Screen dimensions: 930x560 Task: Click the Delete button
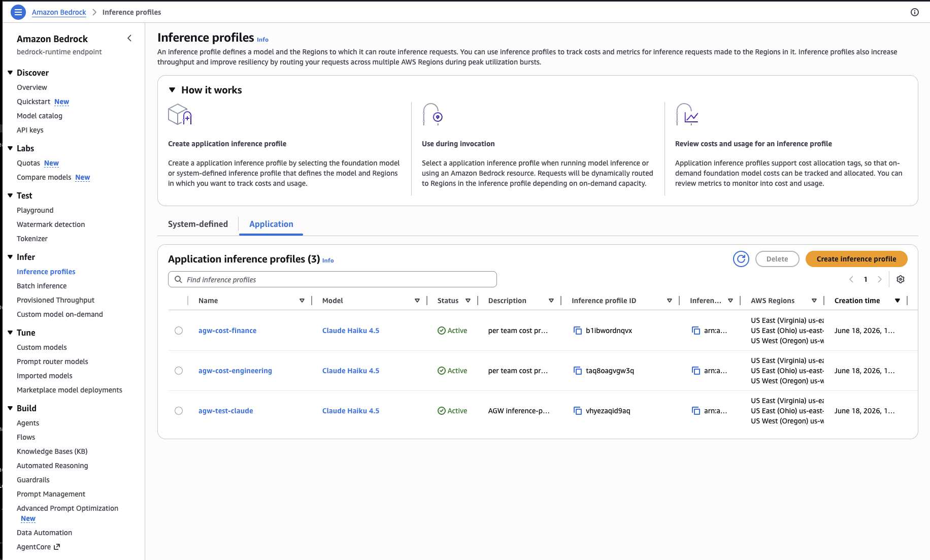(777, 259)
